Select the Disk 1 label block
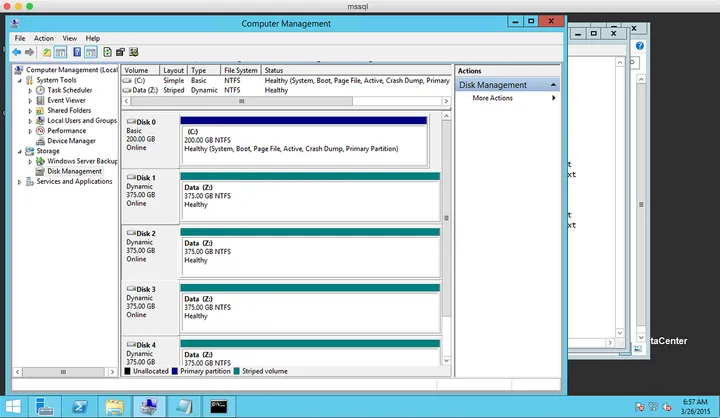 coord(151,196)
